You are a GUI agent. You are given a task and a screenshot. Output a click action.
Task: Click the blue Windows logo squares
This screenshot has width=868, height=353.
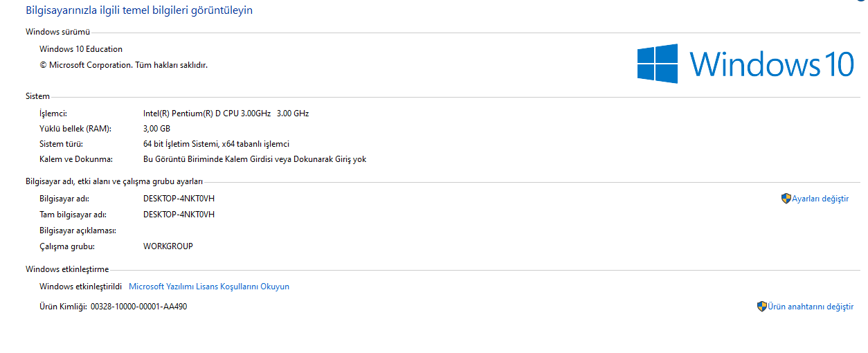point(657,64)
